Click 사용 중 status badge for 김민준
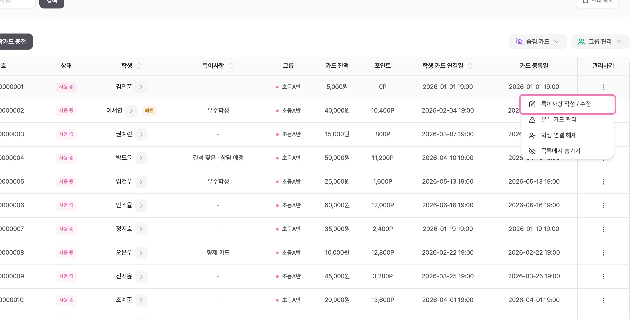This screenshot has height=319, width=644. point(66,87)
